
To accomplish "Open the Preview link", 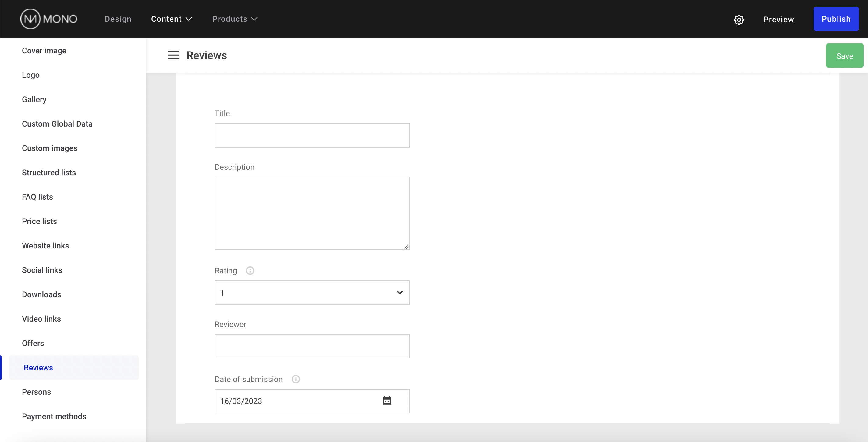I will point(778,20).
